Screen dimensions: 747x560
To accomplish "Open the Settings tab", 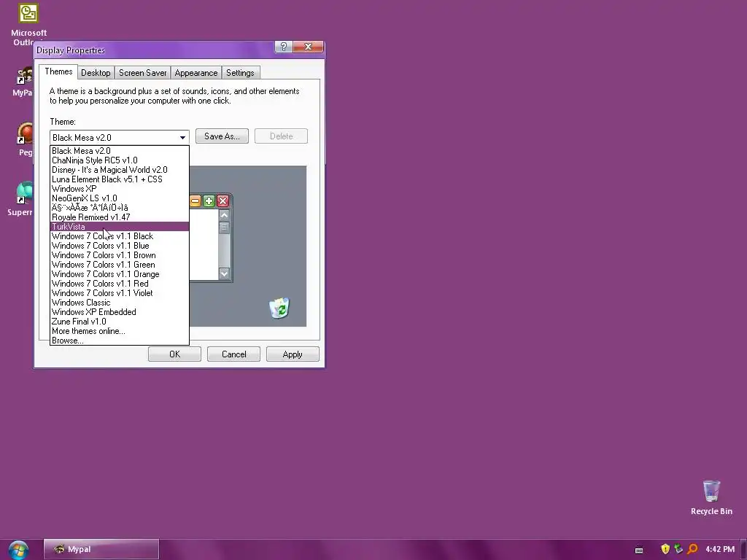I will [x=240, y=73].
